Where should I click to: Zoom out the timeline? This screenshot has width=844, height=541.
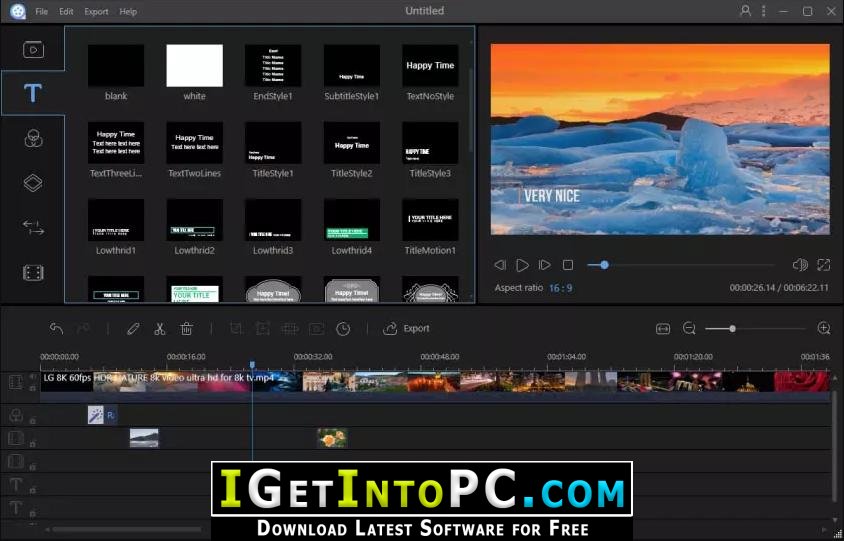[689, 328]
